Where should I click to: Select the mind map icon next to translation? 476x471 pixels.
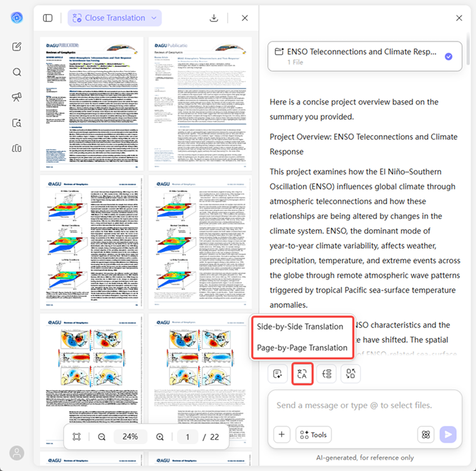(327, 373)
